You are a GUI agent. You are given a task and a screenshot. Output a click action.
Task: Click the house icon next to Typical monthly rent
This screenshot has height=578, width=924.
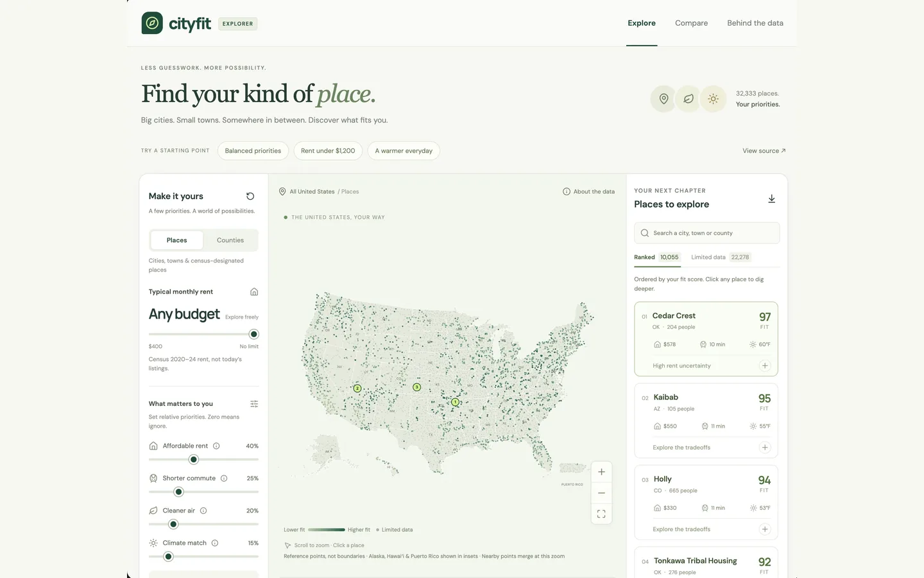[x=254, y=292]
